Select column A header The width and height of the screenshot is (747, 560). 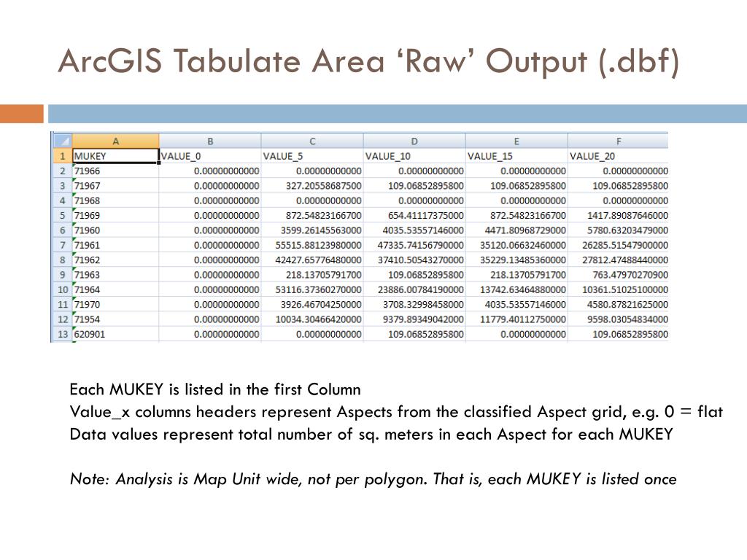tap(115, 141)
